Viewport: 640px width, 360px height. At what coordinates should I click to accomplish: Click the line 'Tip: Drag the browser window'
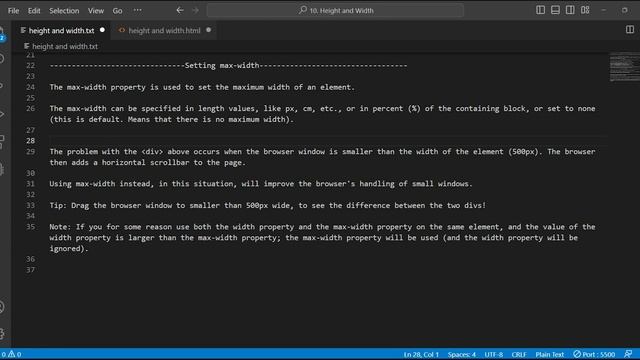pos(268,205)
